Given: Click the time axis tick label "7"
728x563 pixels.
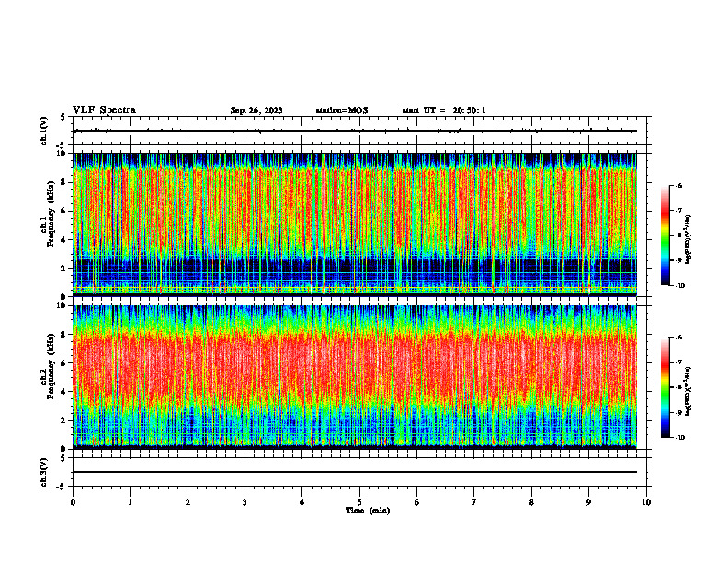Looking at the screenshot, I should (474, 502).
